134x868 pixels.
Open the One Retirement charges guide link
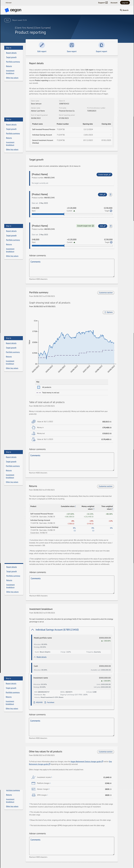[70, 763]
